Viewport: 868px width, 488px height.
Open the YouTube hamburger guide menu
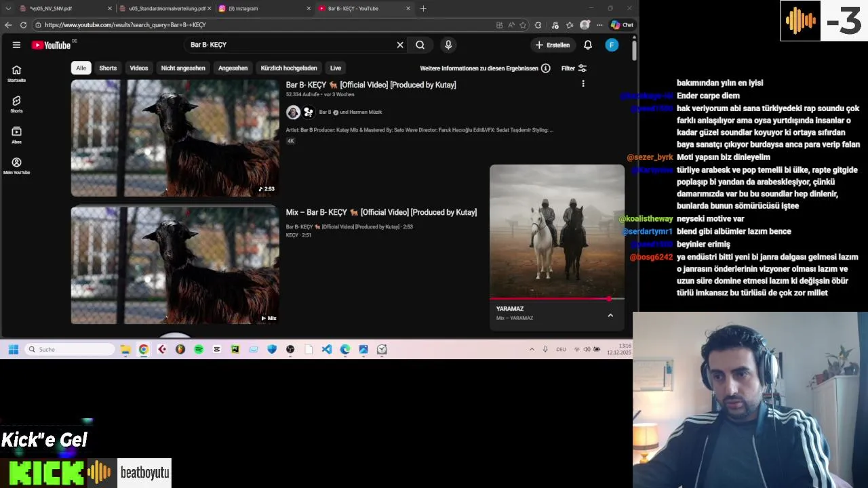pos(16,45)
